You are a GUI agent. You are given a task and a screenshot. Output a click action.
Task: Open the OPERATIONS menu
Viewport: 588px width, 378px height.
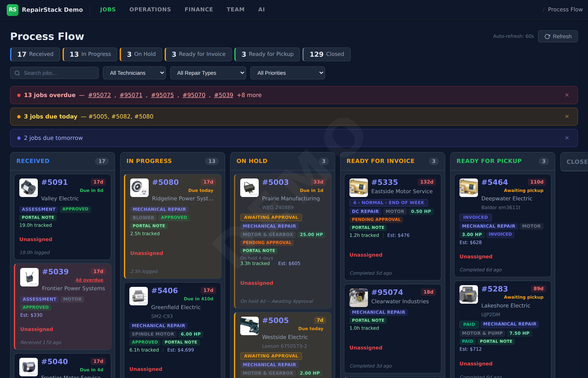pyautogui.click(x=150, y=10)
